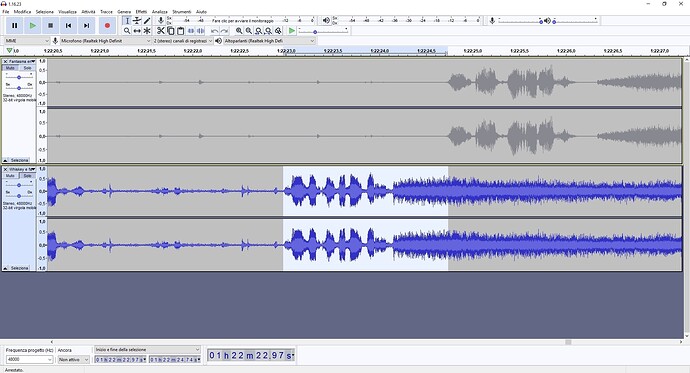The width and height of the screenshot is (690, 373).
Task: Open the Strumenti menu
Action: tap(182, 11)
